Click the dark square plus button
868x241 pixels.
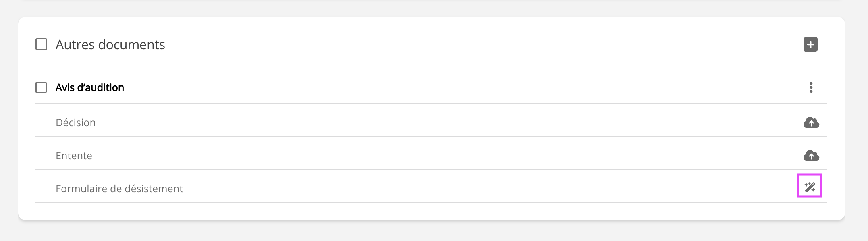pyautogui.click(x=810, y=44)
